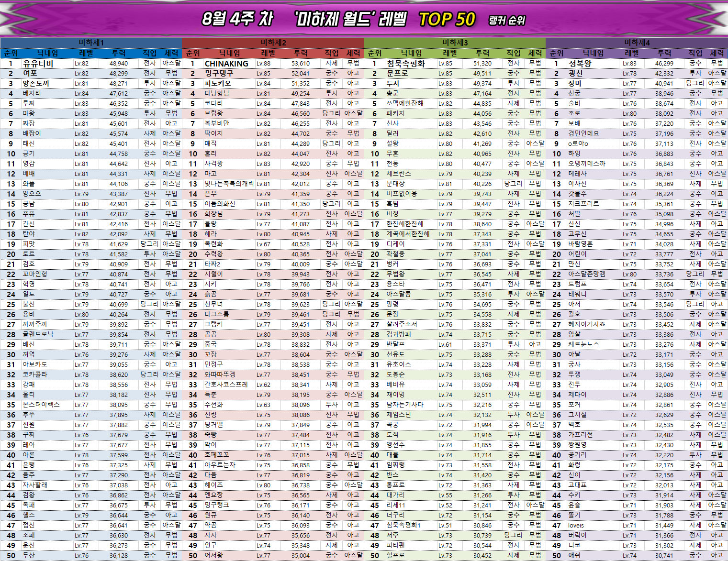Image resolution: width=728 pixels, height=561 pixels.
Task: Click the 8월 4주 차 title text
Action: point(237,19)
